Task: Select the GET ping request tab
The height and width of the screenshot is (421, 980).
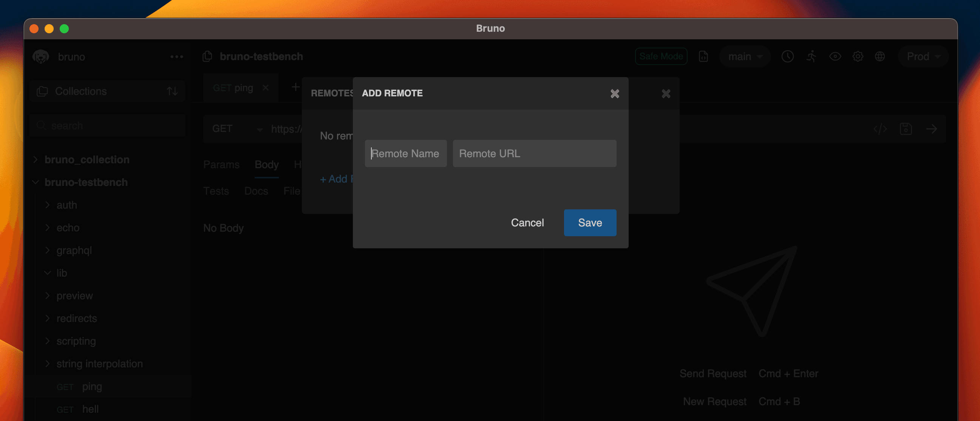Action: (233, 88)
